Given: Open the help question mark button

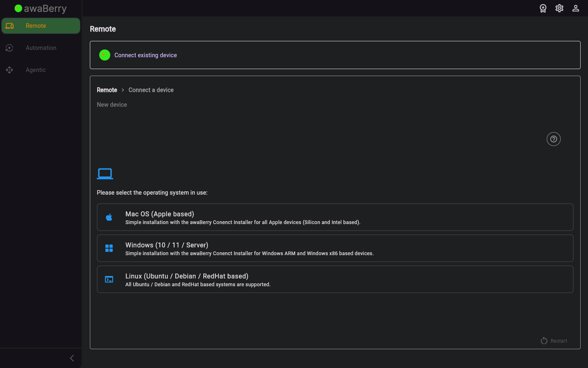Looking at the screenshot, I should (554, 139).
